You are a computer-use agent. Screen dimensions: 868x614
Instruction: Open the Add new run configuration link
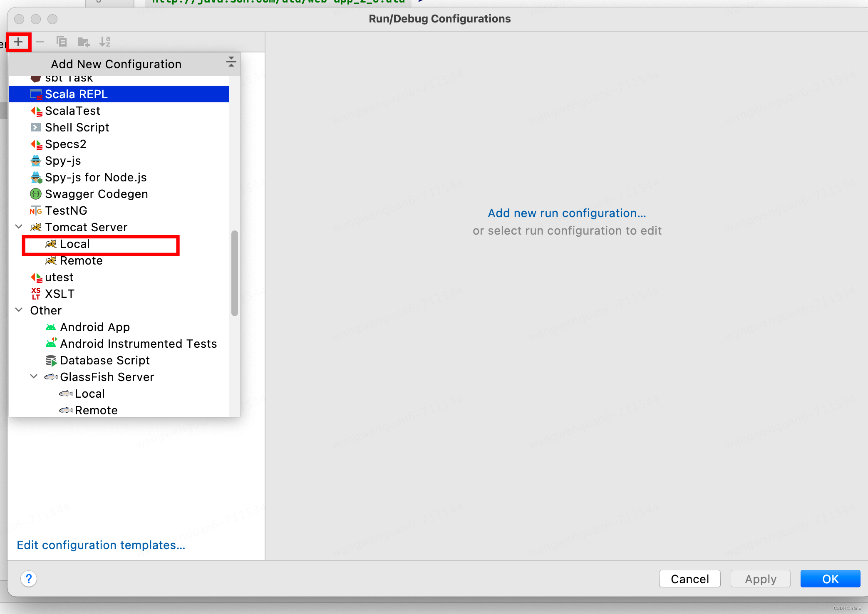pos(566,213)
